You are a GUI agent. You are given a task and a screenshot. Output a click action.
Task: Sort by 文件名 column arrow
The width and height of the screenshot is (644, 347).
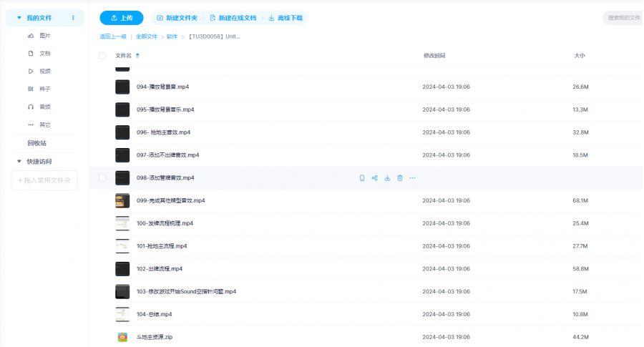click(137, 55)
